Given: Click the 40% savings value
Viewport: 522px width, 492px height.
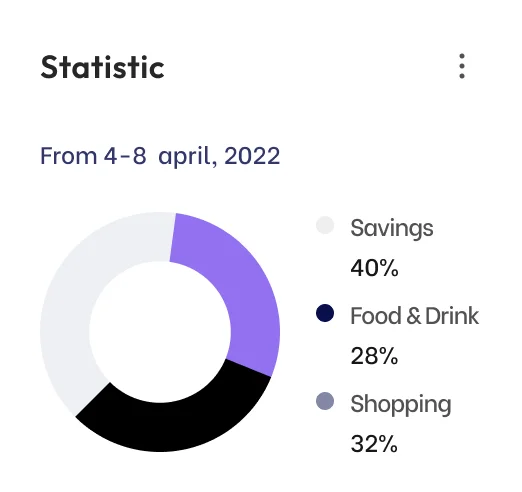Looking at the screenshot, I should click(x=374, y=268).
